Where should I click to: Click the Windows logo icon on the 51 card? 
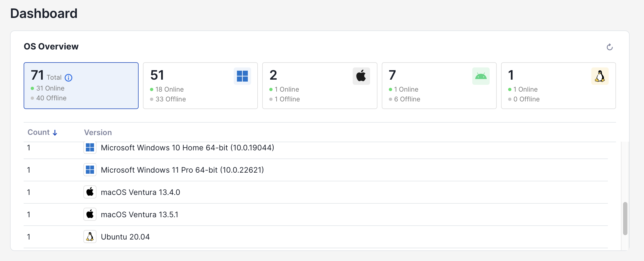[x=242, y=76]
